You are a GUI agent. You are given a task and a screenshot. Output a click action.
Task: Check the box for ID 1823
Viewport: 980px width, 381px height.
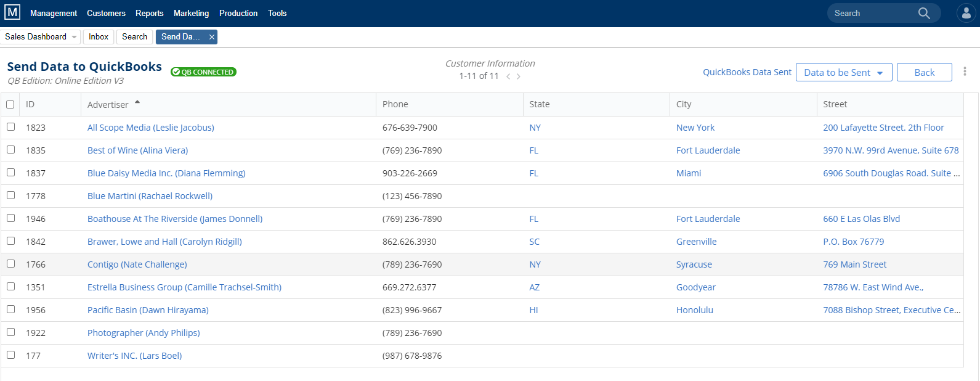point(10,126)
